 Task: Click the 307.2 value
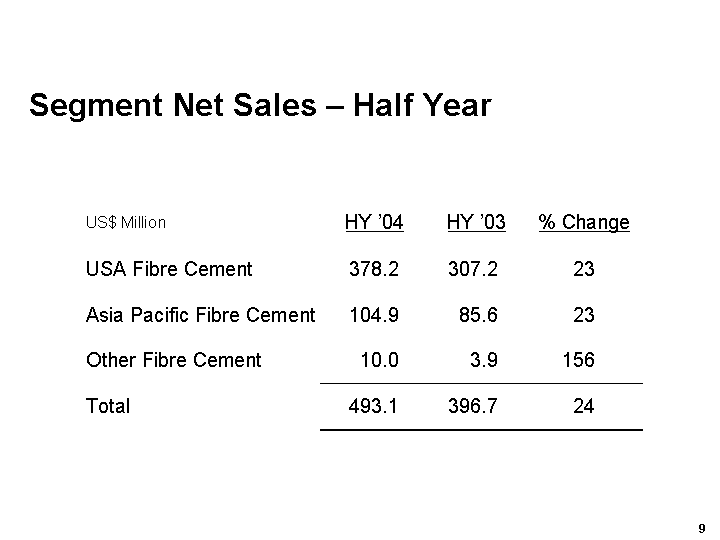tap(472, 269)
